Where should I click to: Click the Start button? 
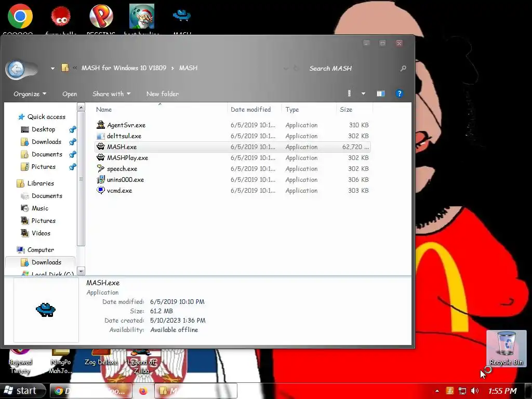click(x=22, y=391)
